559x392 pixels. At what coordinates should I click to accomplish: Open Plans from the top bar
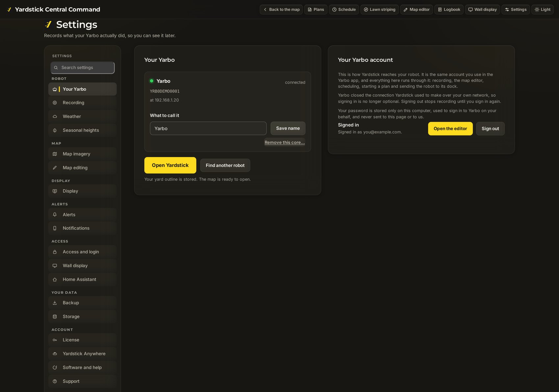[x=316, y=10]
